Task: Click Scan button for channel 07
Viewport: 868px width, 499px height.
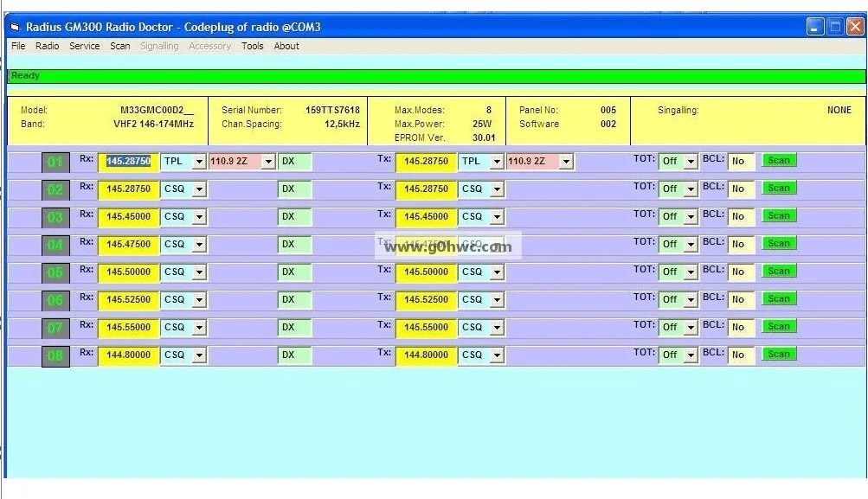Action: (x=779, y=326)
